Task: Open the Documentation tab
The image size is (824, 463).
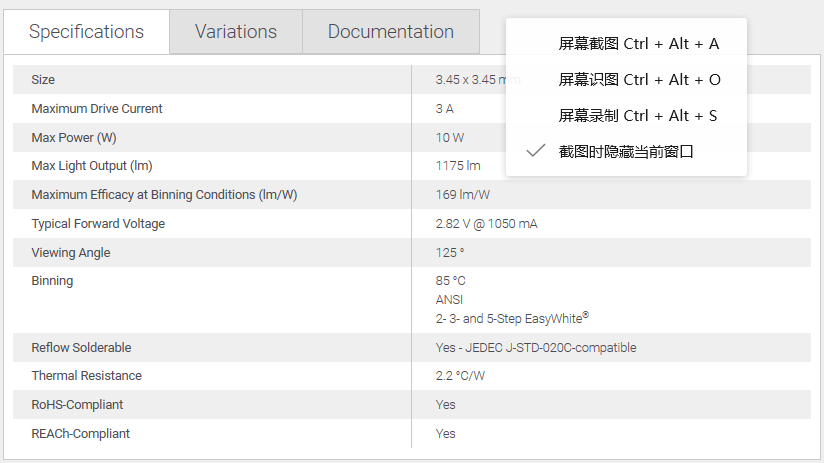Action: point(390,32)
